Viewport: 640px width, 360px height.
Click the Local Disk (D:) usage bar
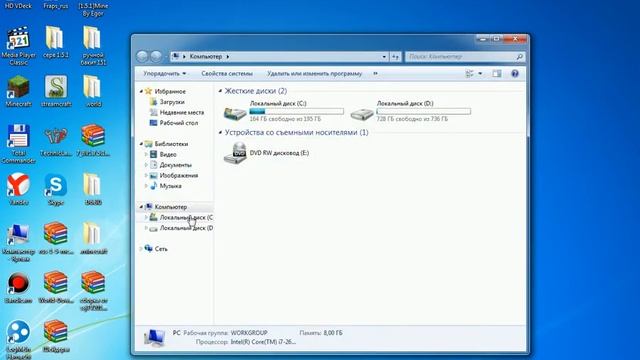[x=423, y=111]
